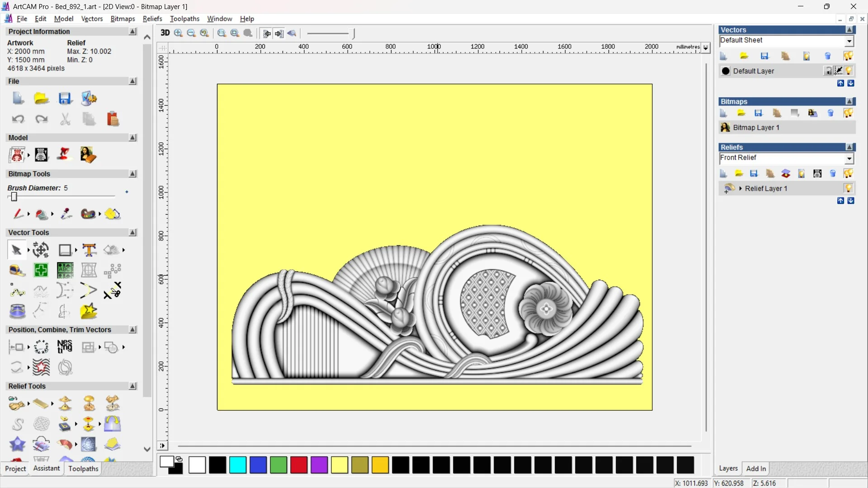Collapse the Bitmap Tools section
This screenshot has width=868, height=488.
point(132,174)
